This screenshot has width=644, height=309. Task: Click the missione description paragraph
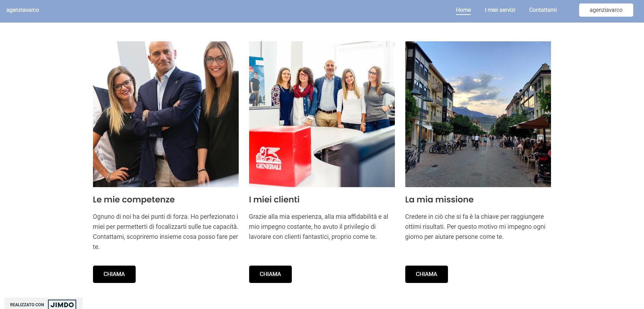[x=475, y=227]
